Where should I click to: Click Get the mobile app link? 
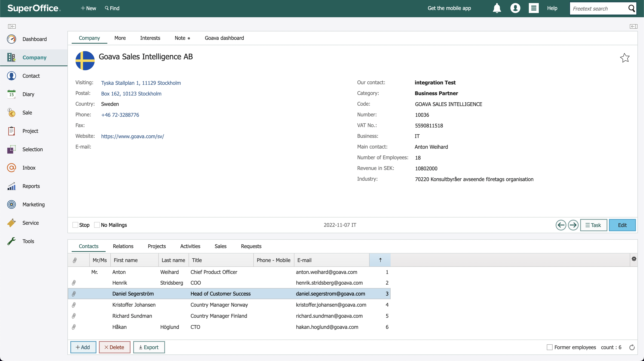coord(449,8)
